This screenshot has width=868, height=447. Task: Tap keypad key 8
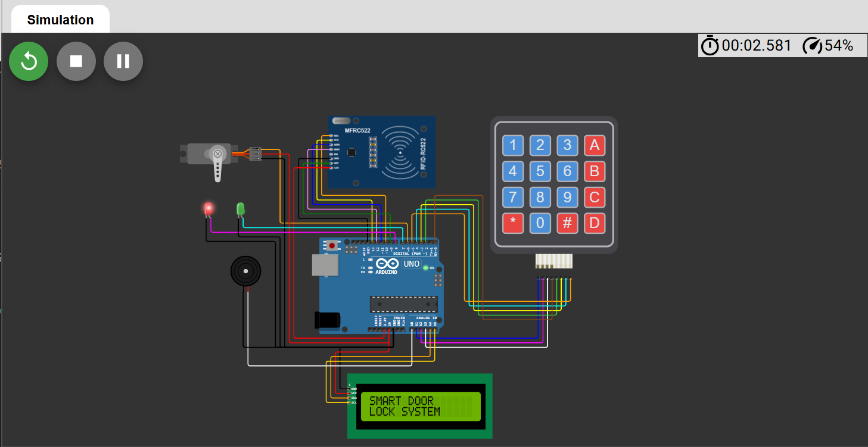540,197
